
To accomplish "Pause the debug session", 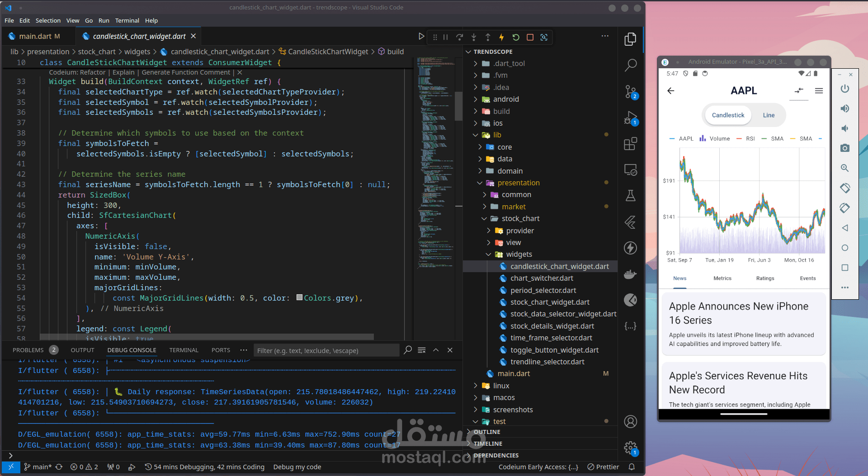I will coord(445,37).
